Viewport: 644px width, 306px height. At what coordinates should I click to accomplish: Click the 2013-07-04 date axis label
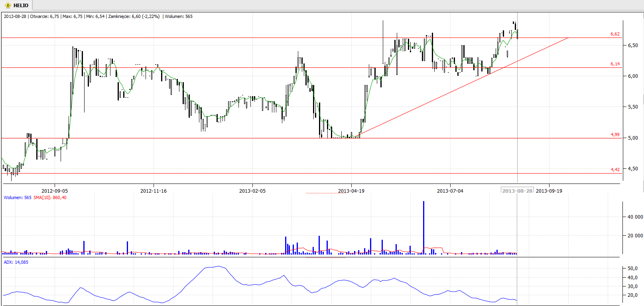450,191
